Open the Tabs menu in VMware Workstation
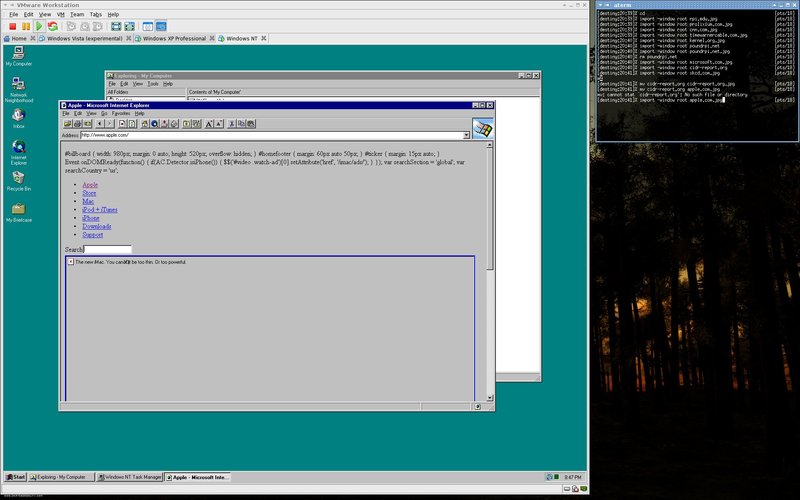800x500 pixels. click(95, 14)
